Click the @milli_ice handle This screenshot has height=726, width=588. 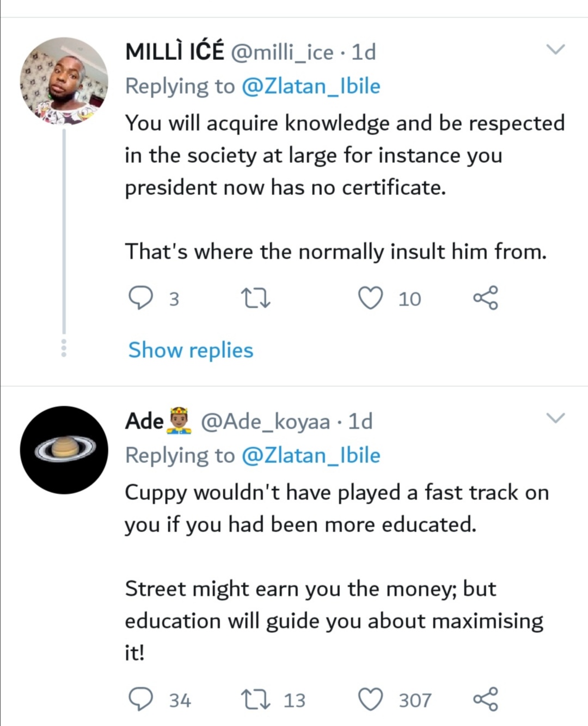pyautogui.click(x=282, y=52)
